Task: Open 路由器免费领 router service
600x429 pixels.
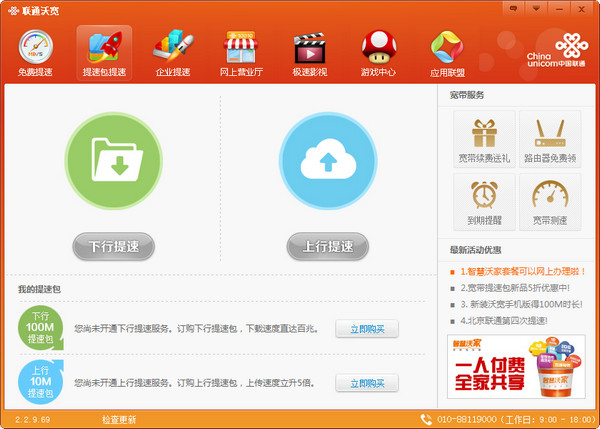Action: (x=550, y=139)
